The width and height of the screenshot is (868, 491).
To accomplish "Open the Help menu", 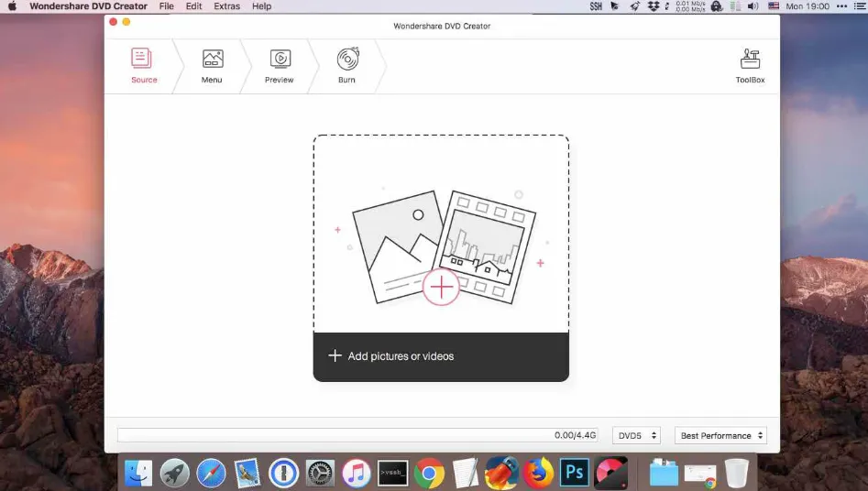I will point(261,6).
